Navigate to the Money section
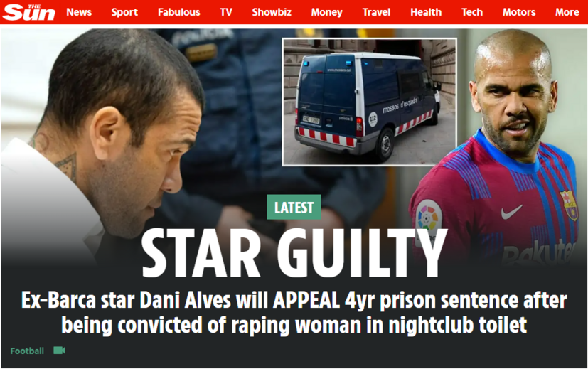This screenshot has width=588, height=369. coord(326,12)
